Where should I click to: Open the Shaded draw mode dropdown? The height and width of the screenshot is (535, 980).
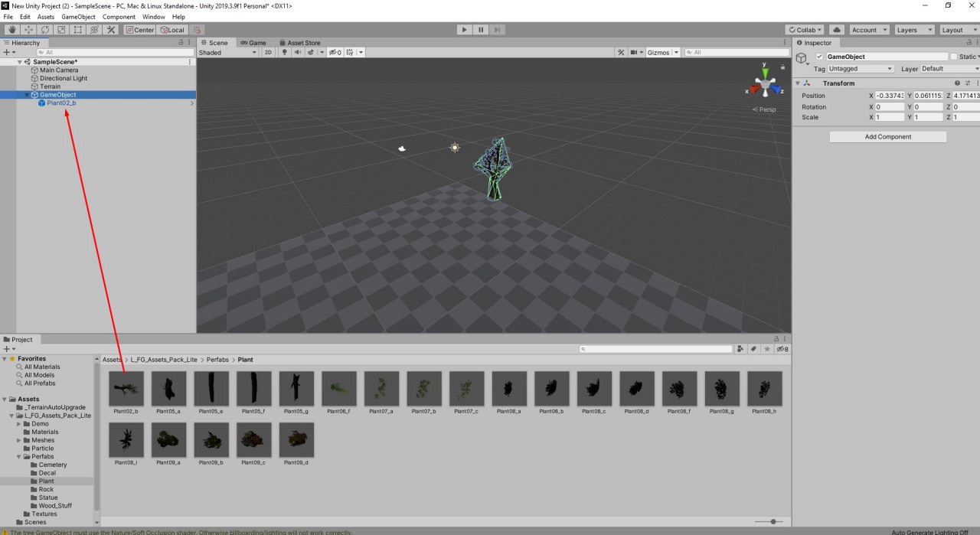228,53
